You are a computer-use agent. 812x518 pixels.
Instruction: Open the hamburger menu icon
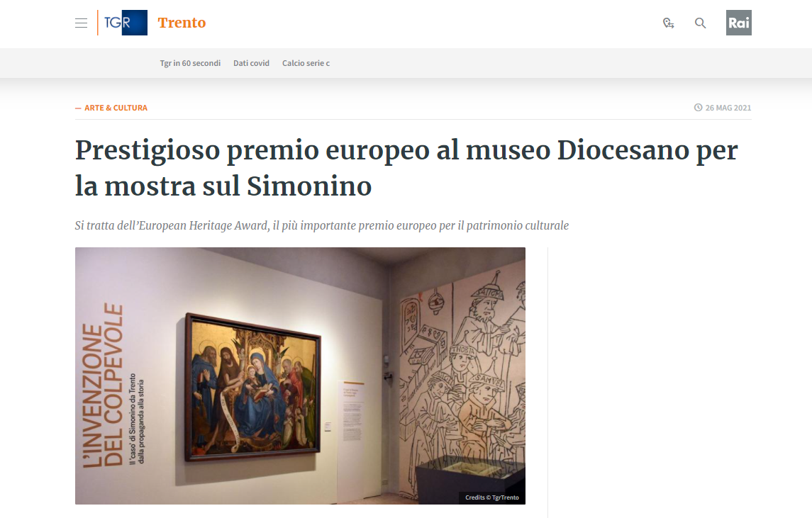click(x=81, y=23)
